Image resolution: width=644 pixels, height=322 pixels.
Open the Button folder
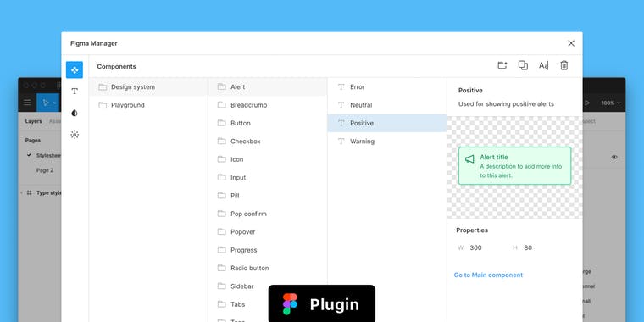coord(268,123)
